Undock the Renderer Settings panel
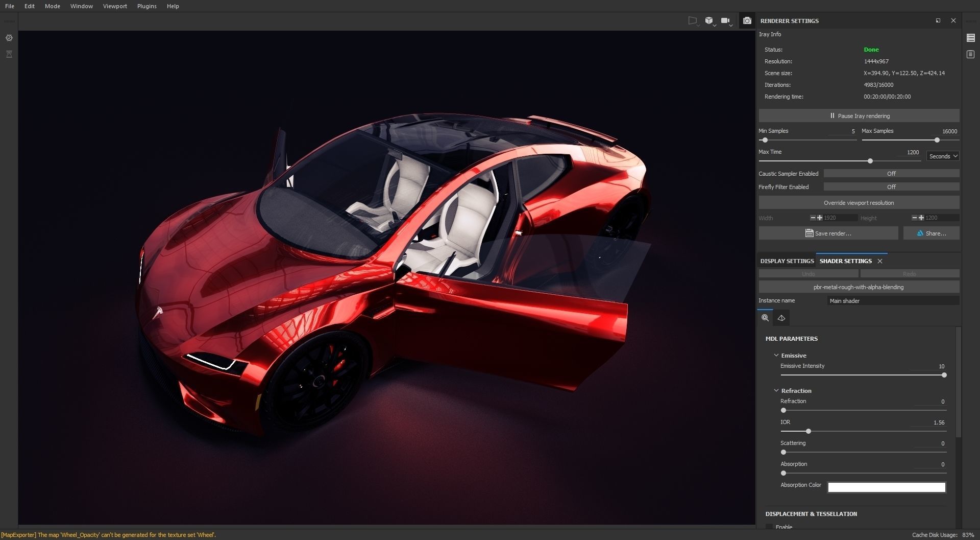 [x=938, y=20]
